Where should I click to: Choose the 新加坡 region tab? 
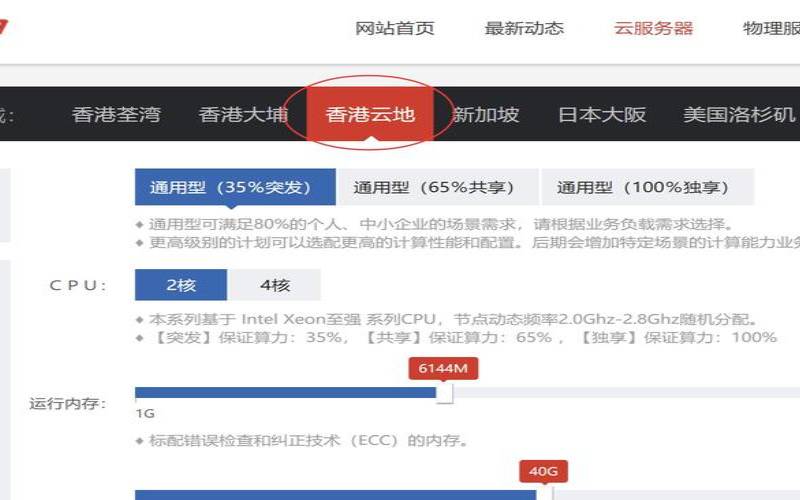coord(486,114)
